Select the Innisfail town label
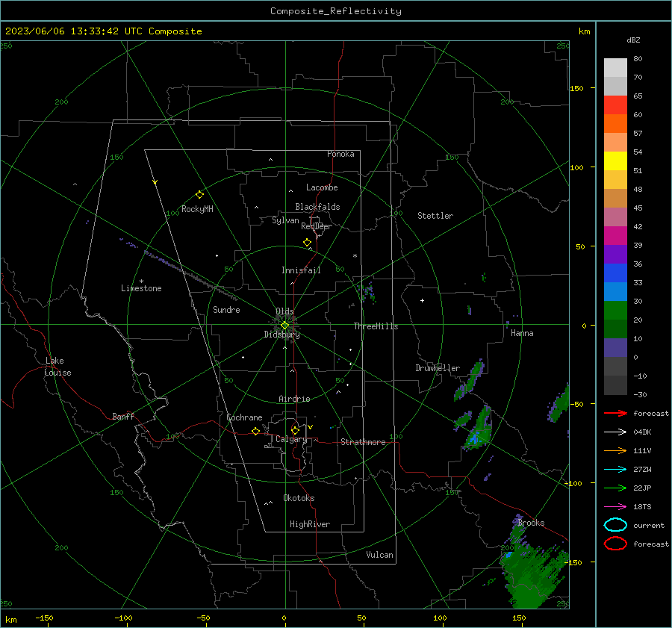This screenshot has width=672, height=628. [301, 270]
